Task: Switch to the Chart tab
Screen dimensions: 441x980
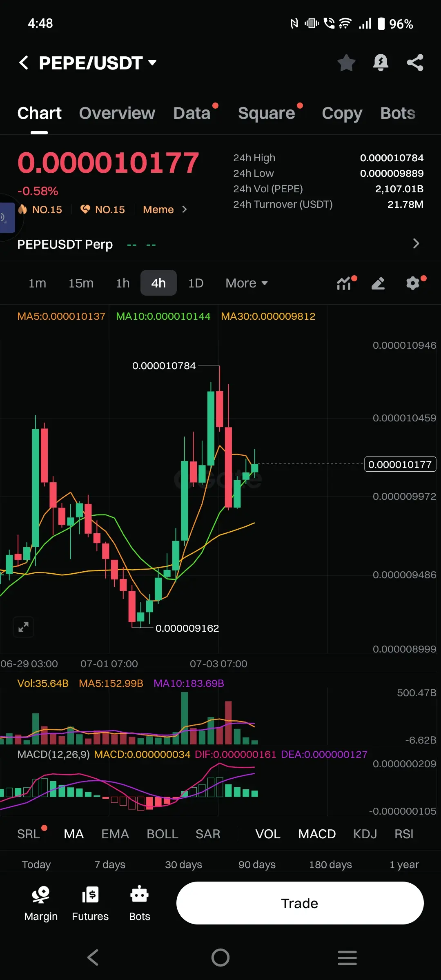Action: click(39, 113)
